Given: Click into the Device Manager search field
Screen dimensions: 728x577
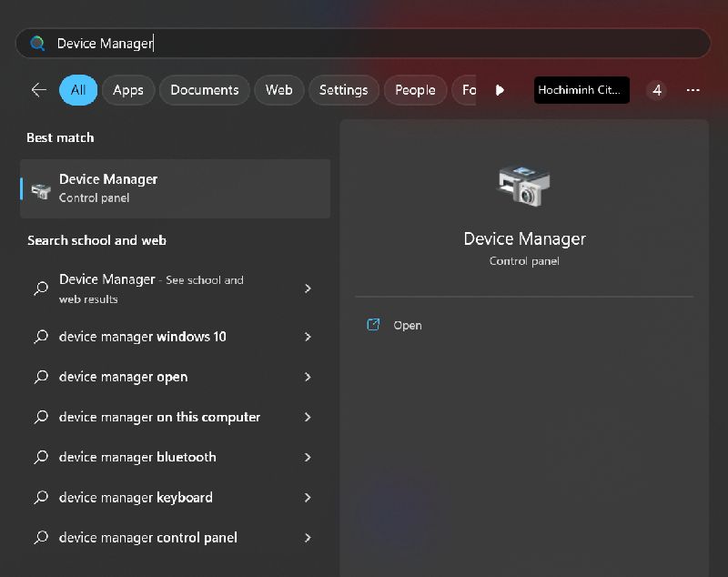Looking at the screenshot, I should (x=364, y=43).
